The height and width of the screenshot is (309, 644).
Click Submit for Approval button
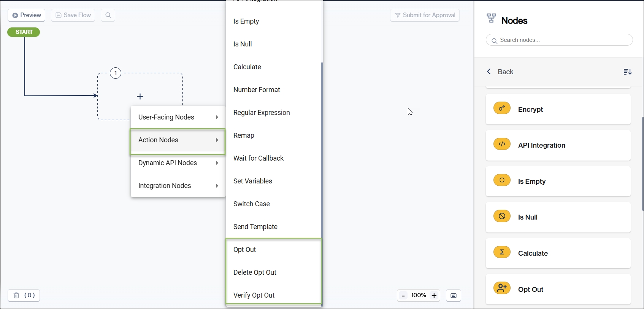pyautogui.click(x=425, y=15)
